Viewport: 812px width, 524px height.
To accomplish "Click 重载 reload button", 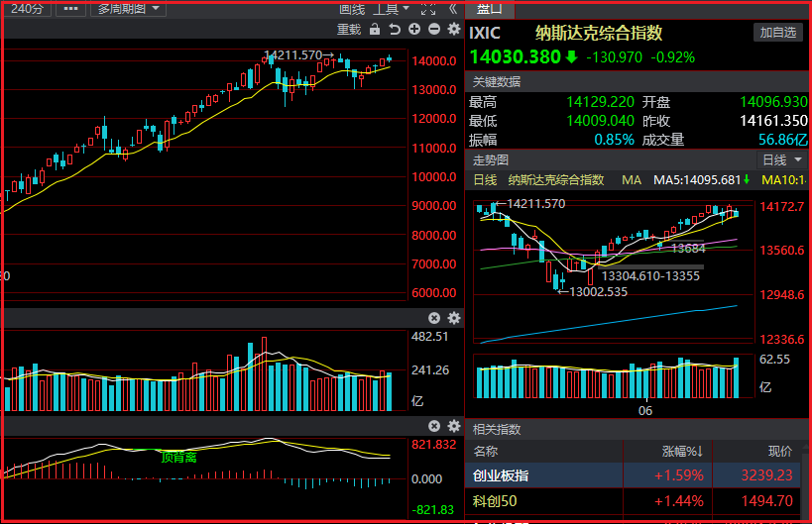I will point(349,30).
